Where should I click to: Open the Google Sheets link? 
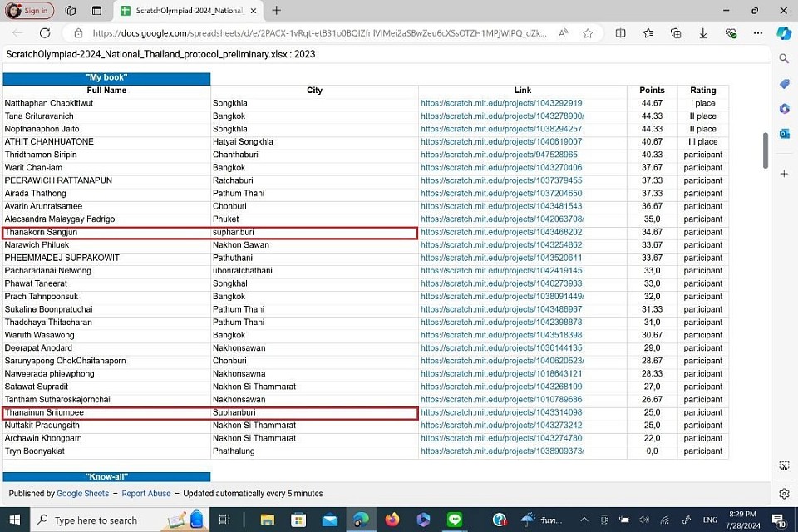[x=82, y=493]
